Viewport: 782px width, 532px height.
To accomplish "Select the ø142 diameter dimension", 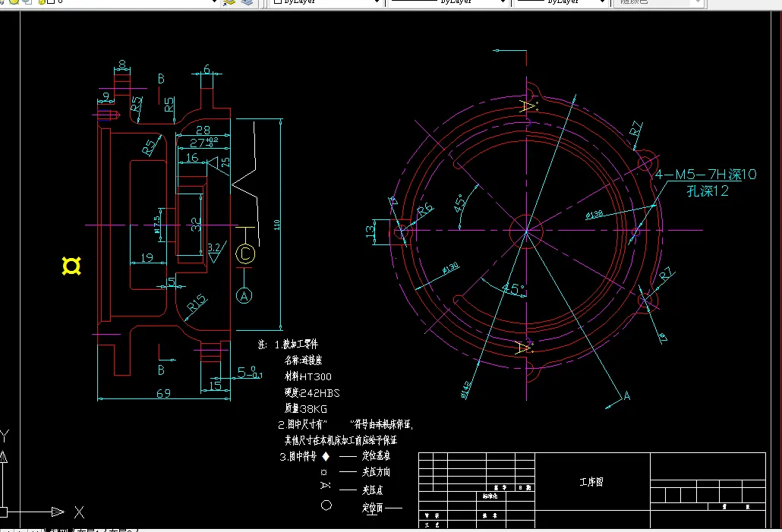I will [466, 390].
